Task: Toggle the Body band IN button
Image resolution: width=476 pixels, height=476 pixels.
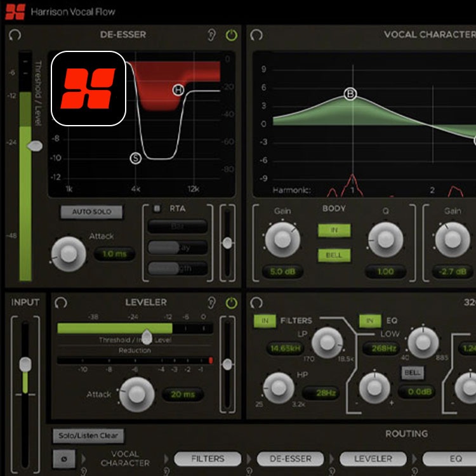Action: click(334, 230)
